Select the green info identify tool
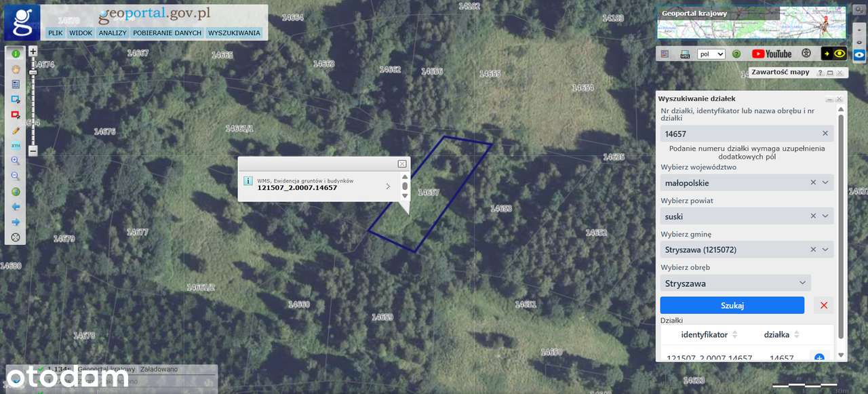The image size is (868, 394). 15,53
